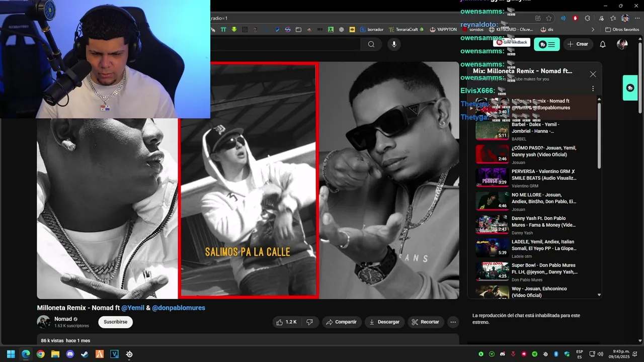Open browser profile avatar

click(625, 18)
